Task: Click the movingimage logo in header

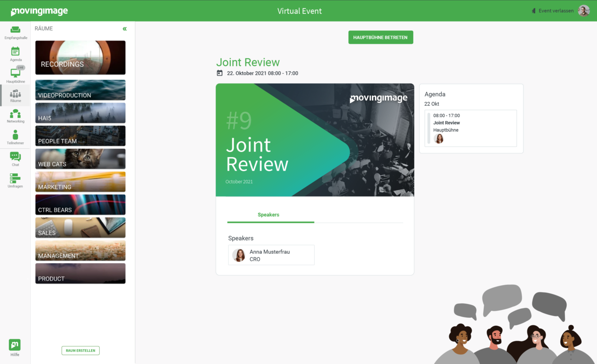Action: [39, 11]
